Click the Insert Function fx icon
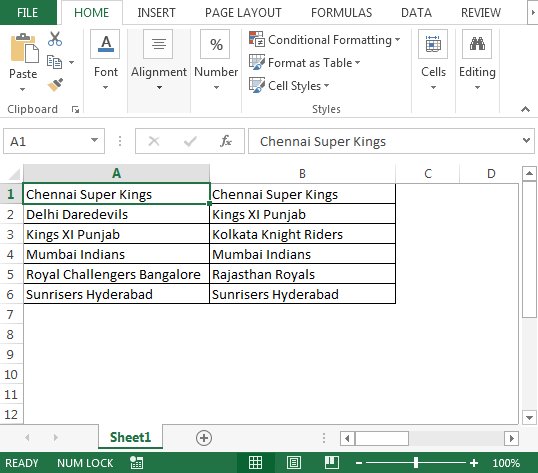Image resolution: width=538 pixels, height=473 pixels. [x=225, y=141]
